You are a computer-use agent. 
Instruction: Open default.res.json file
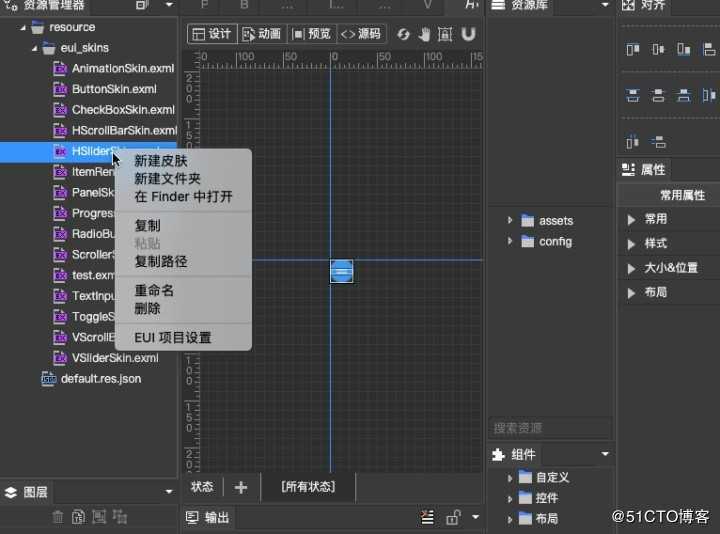pos(101,379)
